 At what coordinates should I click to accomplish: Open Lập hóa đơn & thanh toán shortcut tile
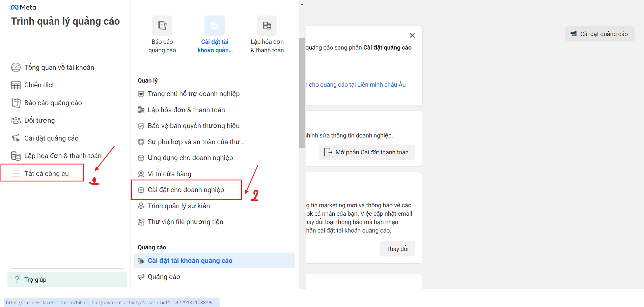tap(267, 35)
